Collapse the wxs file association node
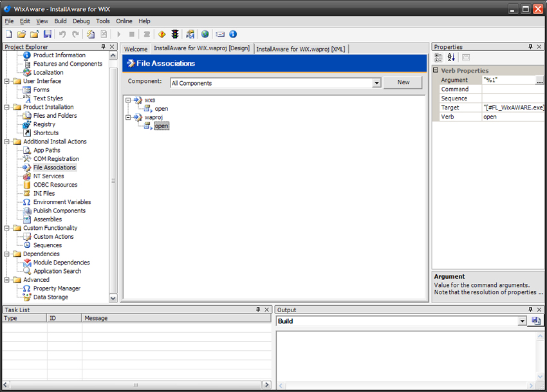 tap(128, 100)
